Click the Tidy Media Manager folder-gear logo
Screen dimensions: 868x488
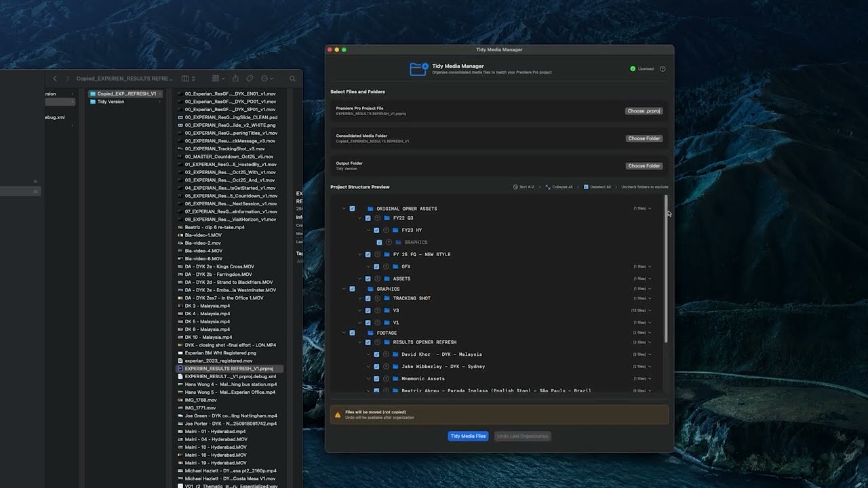pos(418,68)
